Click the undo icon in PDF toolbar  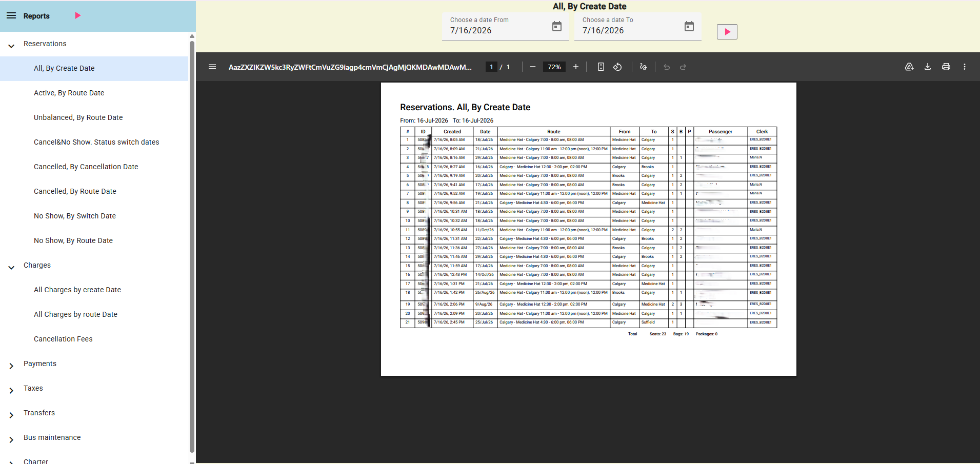(667, 67)
